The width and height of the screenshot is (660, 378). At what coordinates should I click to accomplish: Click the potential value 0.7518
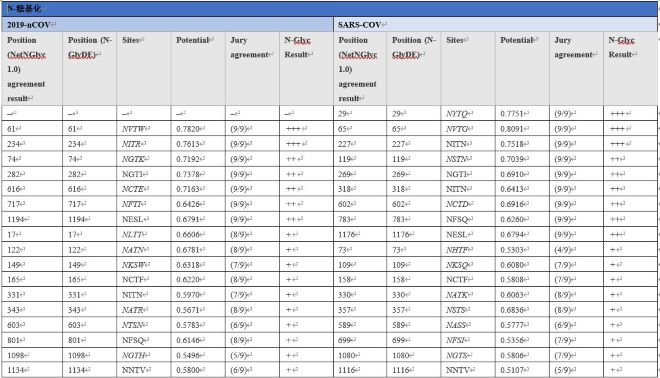tap(512, 144)
